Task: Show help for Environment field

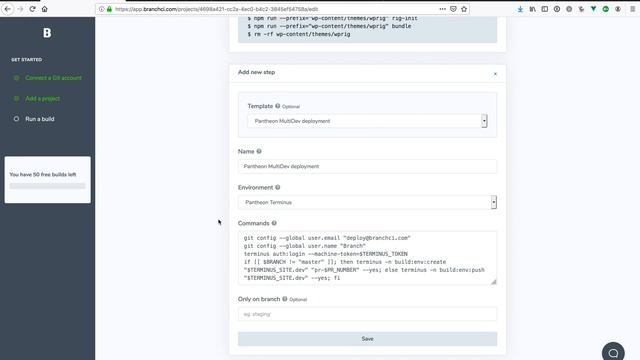Action: click(278, 187)
